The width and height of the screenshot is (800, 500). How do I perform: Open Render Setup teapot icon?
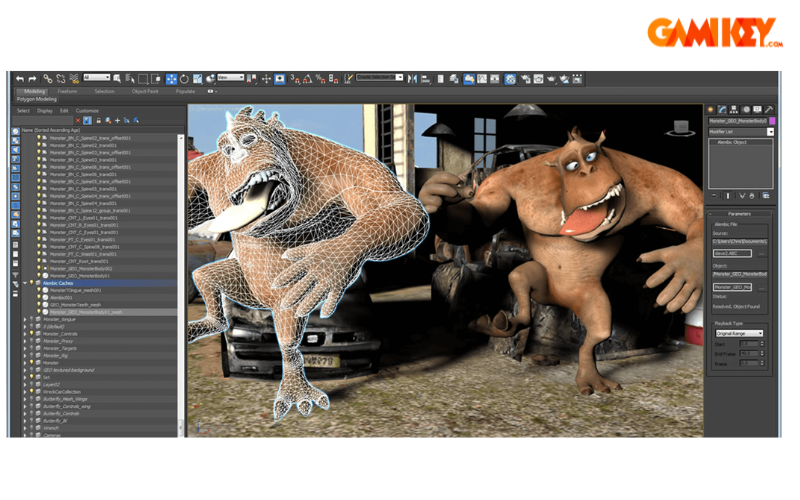pos(526,79)
